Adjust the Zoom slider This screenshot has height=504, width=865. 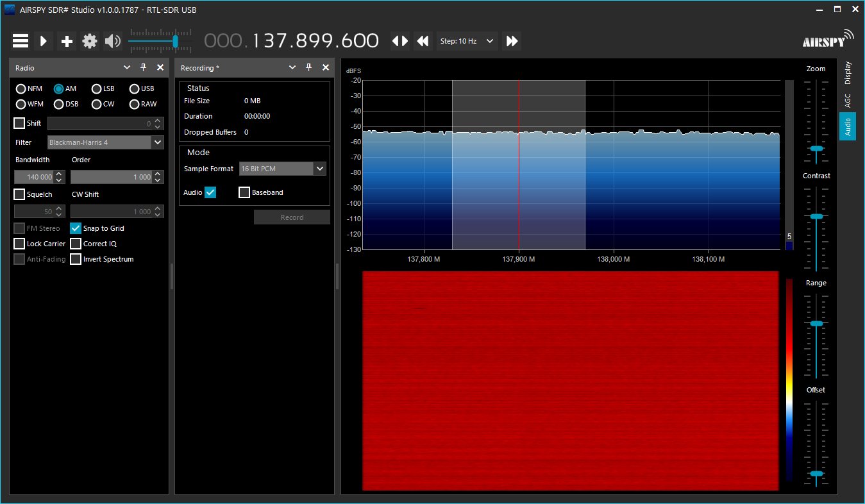(x=816, y=148)
